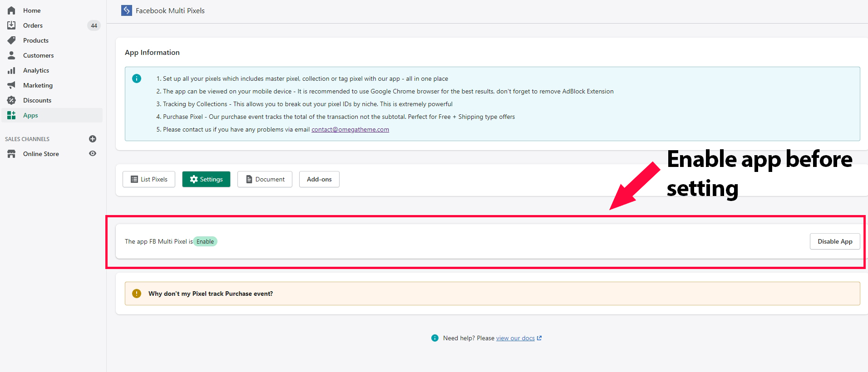Screen dimensions: 868x372
Task: Click the Analytics bar chart icon
Action: click(x=11, y=70)
